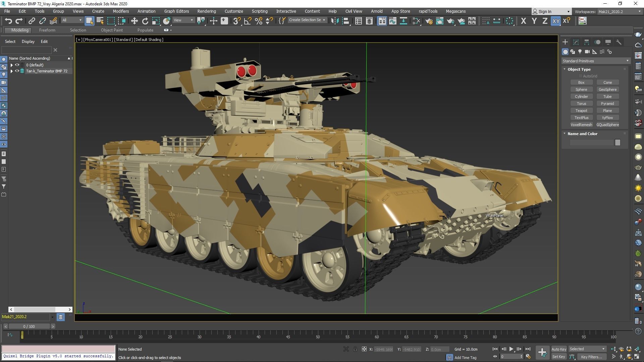
Task: Click the Undo arrow icon
Action: [8, 21]
